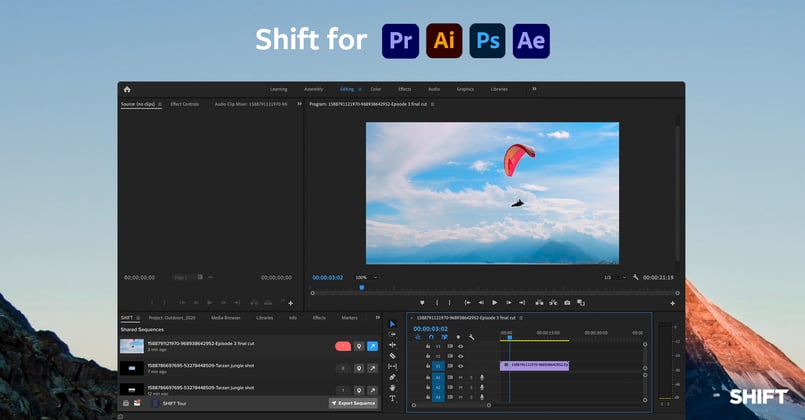Open the Media Browser tab

225,318
